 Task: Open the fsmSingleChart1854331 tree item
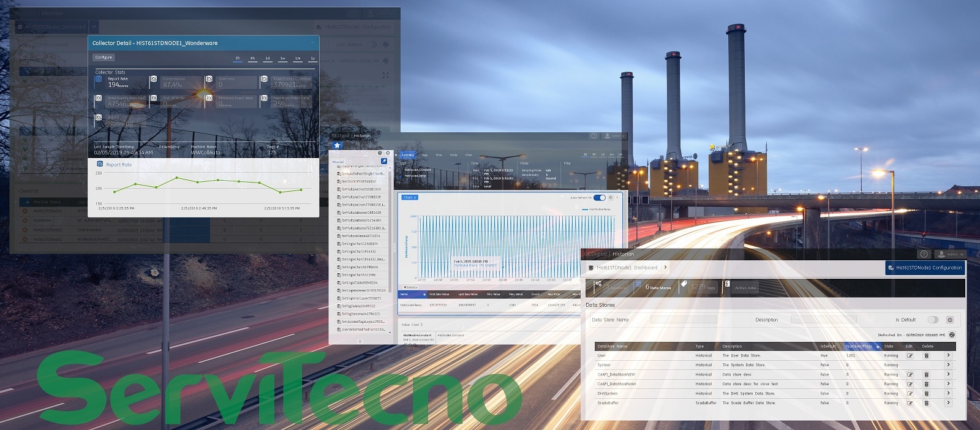tap(359, 252)
